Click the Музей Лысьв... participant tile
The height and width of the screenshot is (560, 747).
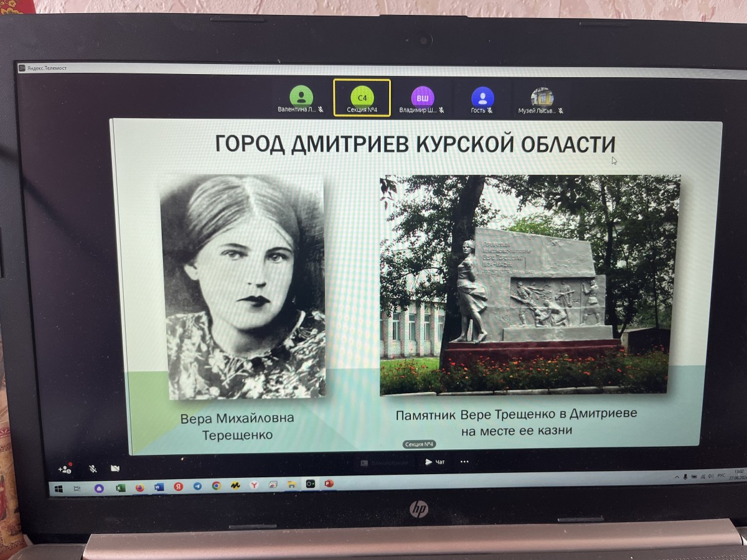point(542,98)
